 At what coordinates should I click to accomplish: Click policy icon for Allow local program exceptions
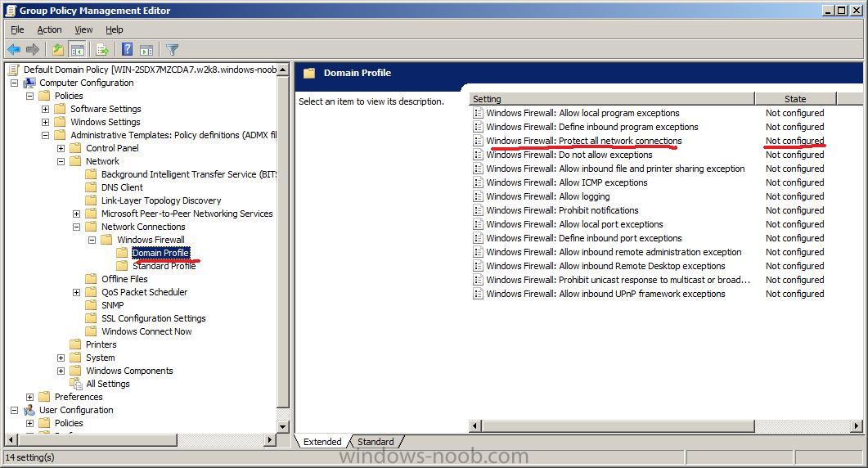(x=478, y=113)
